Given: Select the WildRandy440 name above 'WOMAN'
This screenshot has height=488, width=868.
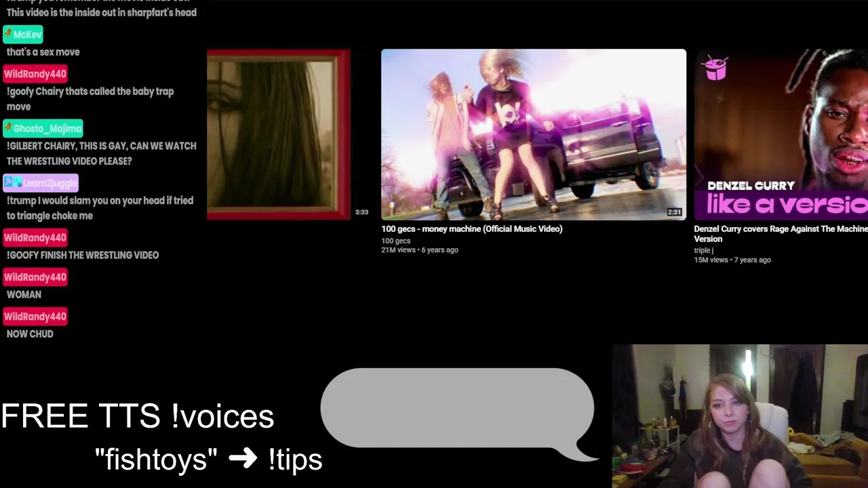Looking at the screenshot, I should [35, 277].
